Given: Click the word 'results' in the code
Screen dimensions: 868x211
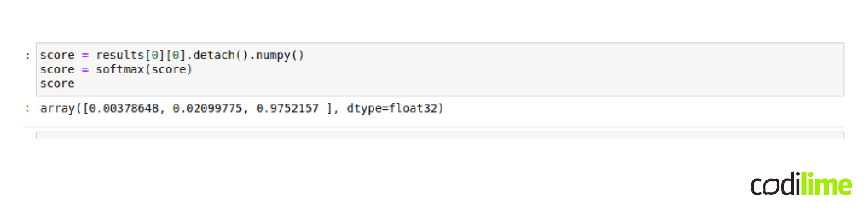Looking at the screenshot, I should tap(120, 56).
